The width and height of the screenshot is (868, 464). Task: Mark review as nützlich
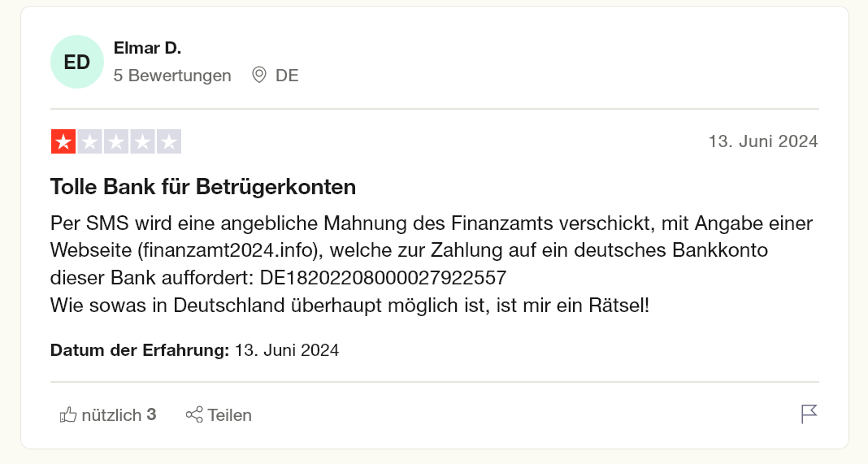[x=108, y=414]
